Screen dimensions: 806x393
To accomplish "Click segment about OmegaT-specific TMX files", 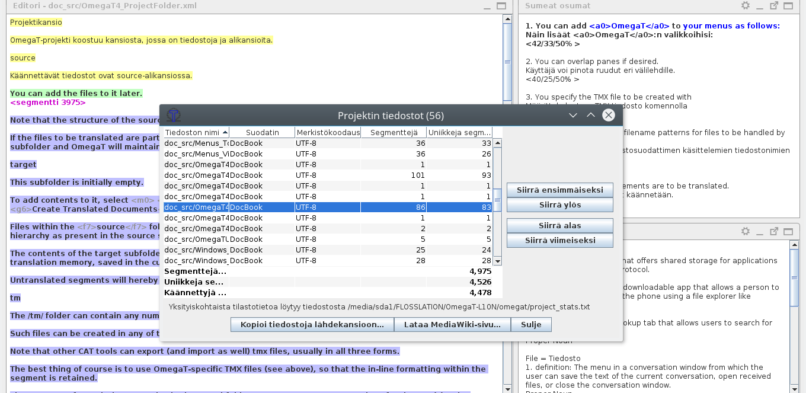I will [x=248, y=373].
